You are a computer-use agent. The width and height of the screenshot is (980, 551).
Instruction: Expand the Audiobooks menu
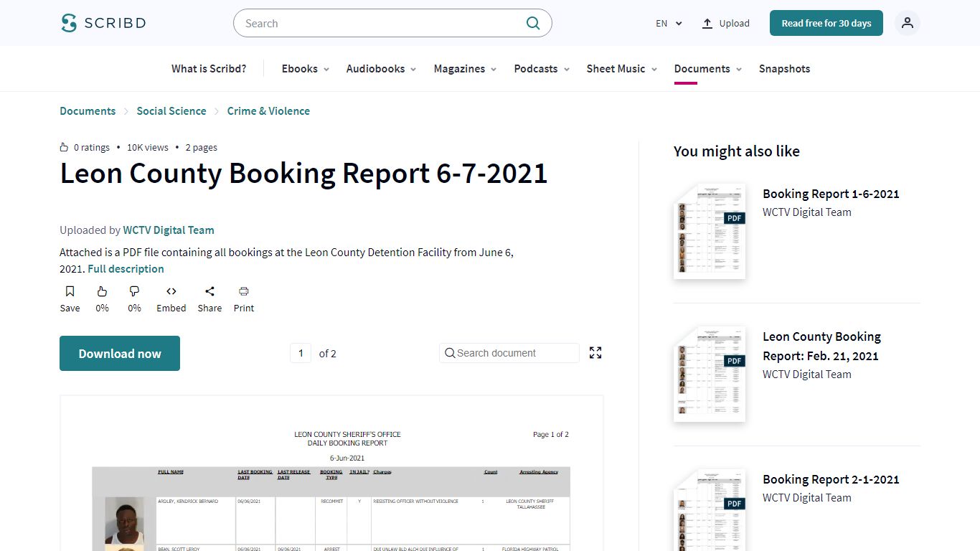coord(382,69)
